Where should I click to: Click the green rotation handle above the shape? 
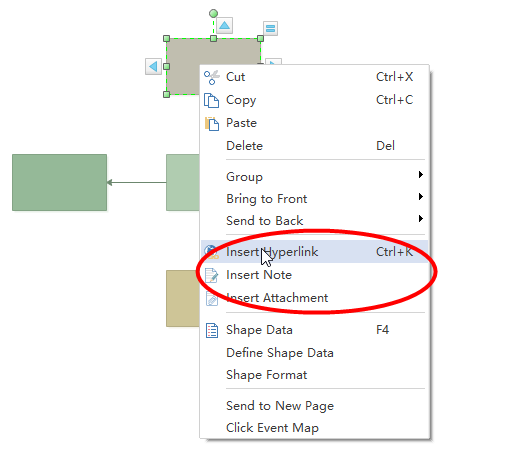coord(213,13)
